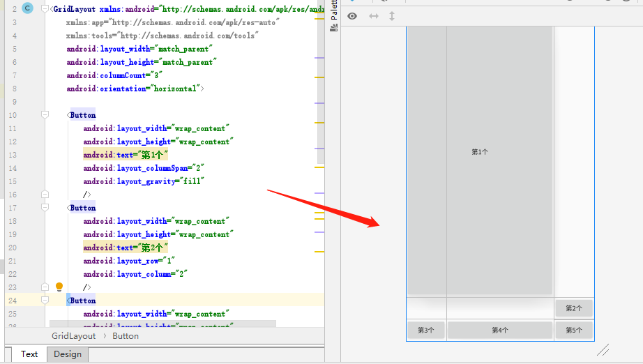Viewport: 643px width, 364px height.
Task: Click the preview resize handle at the device corner
Action: [x=603, y=349]
